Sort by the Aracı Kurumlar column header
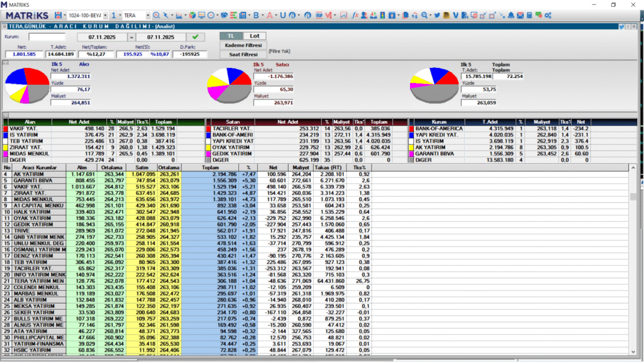 point(39,167)
